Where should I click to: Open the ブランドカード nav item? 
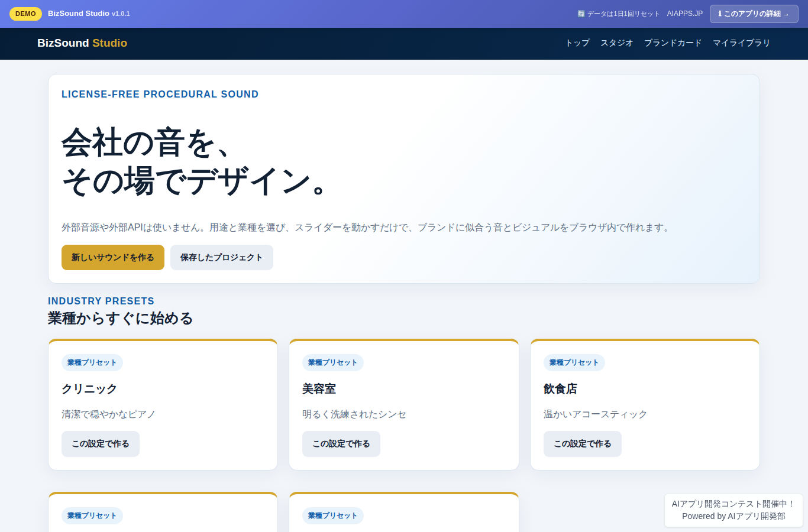673,43
